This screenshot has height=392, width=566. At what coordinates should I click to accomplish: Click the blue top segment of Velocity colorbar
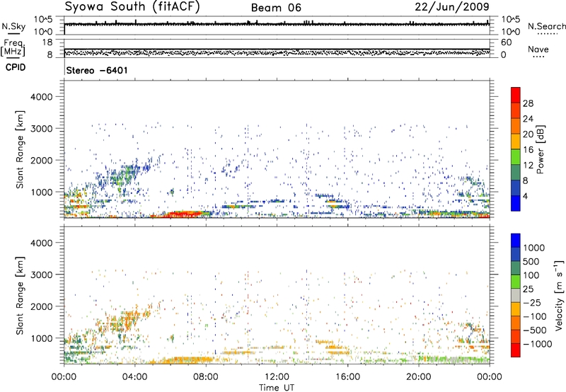516,241
